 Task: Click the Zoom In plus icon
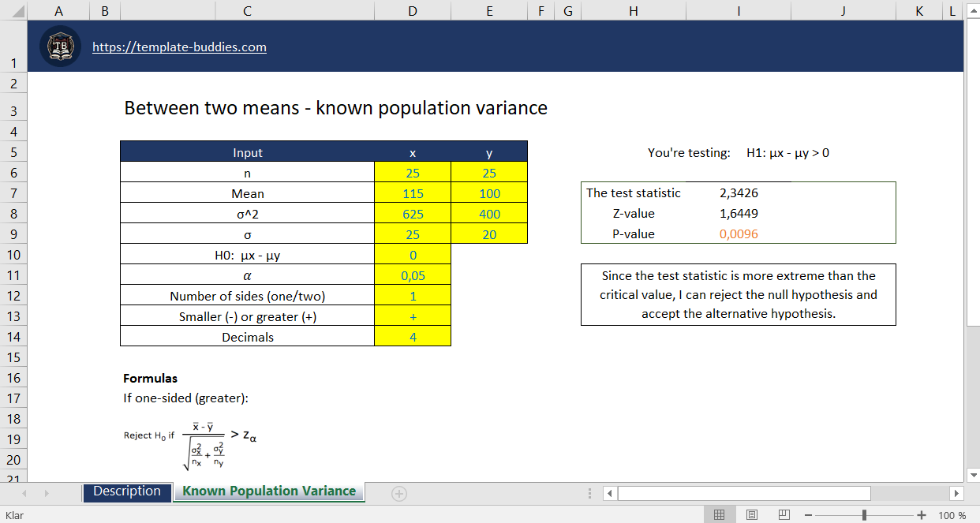tap(921, 514)
